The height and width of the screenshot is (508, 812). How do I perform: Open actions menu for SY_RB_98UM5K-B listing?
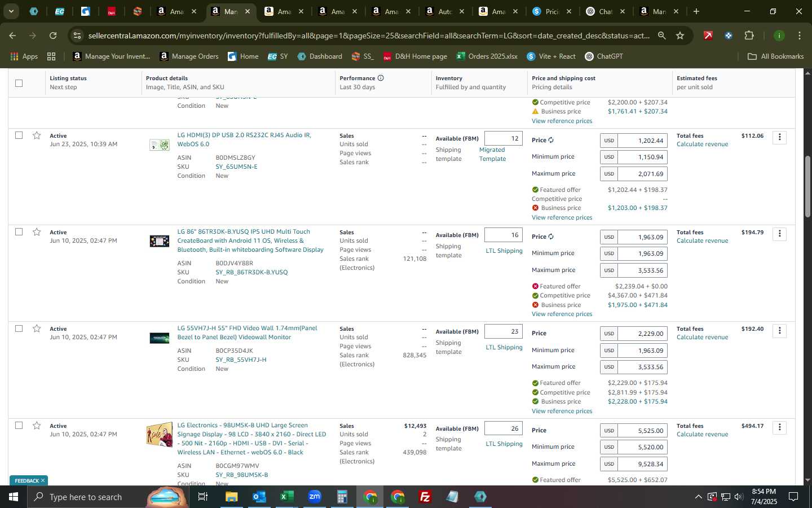[x=779, y=427]
